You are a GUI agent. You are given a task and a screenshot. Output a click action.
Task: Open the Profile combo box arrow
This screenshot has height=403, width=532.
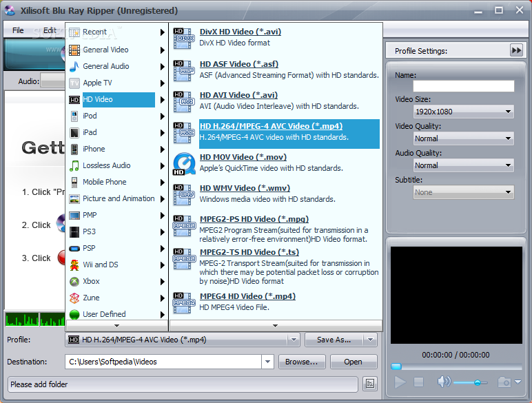click(294, 340)
